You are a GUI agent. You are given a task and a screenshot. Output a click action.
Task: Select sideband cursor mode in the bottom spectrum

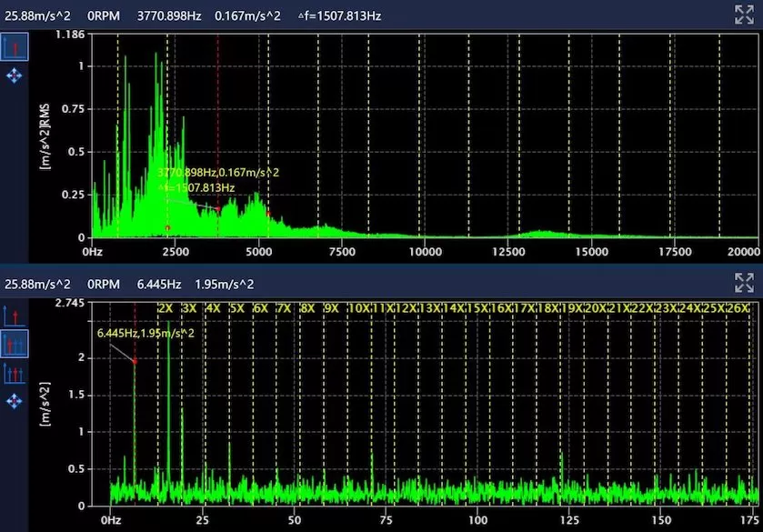tap(15, 373)
